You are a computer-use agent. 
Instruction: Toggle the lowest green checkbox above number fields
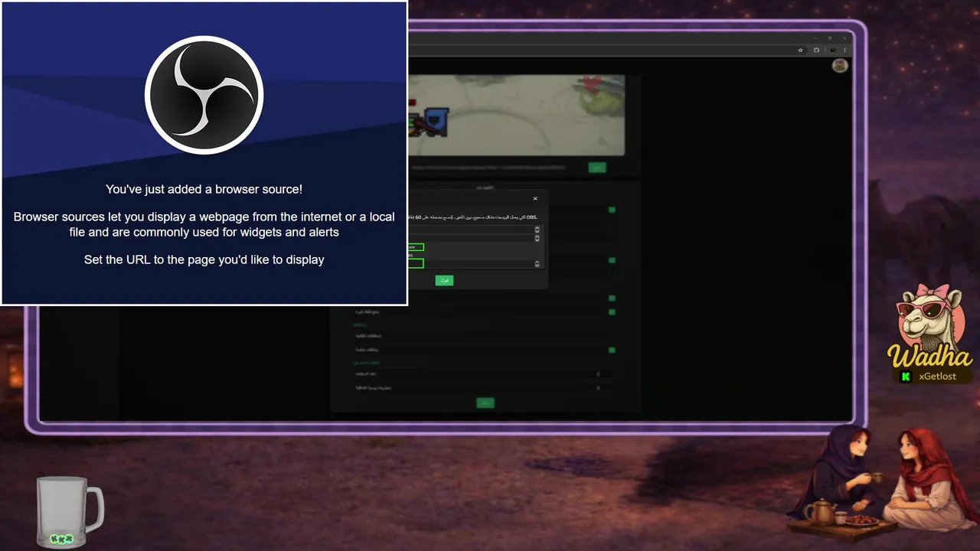click(x=612, y=350)
